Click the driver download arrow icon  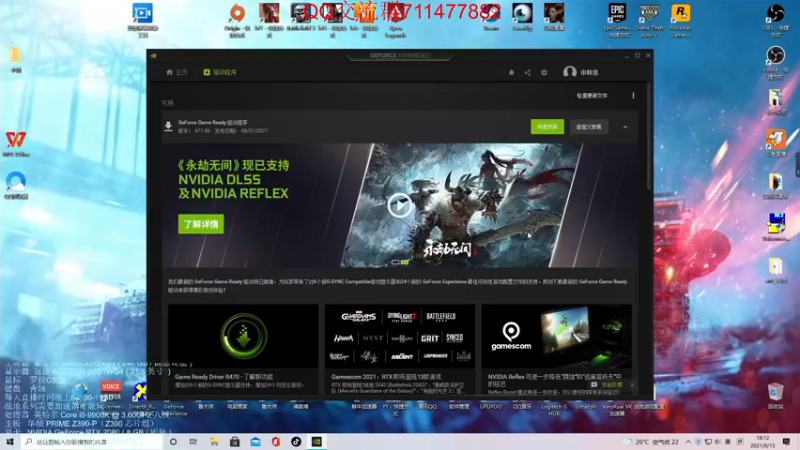point(168,127)
